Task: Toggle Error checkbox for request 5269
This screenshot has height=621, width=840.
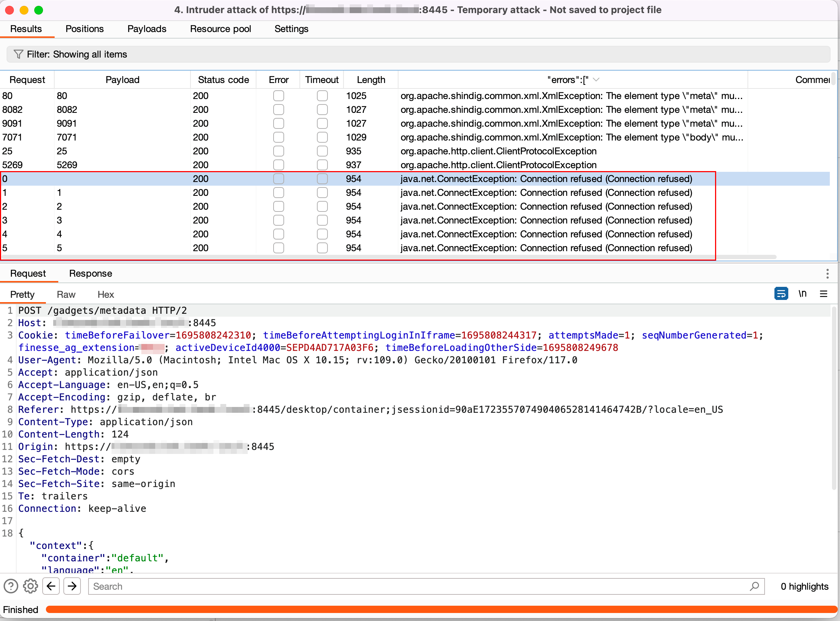Action: click(x=279, y=165)
